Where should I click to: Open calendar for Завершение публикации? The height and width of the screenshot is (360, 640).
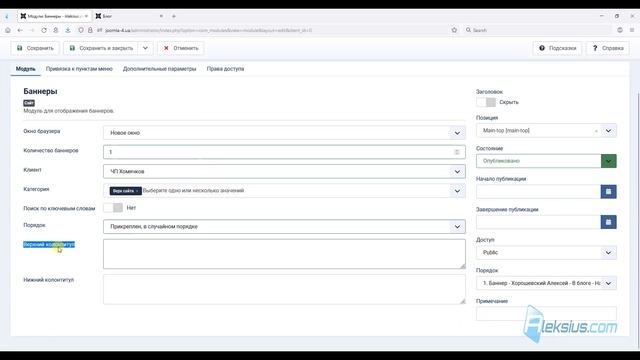(609, 222)
